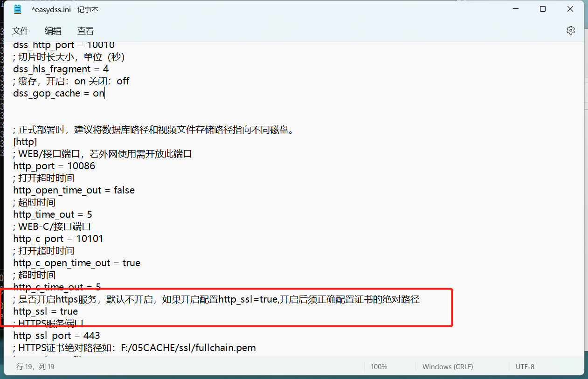Place cursor on the http_ssl = true line
Image resolution: width=588 pixels, height=379 pixels.
pyautogui.click(x=46, y=311)
